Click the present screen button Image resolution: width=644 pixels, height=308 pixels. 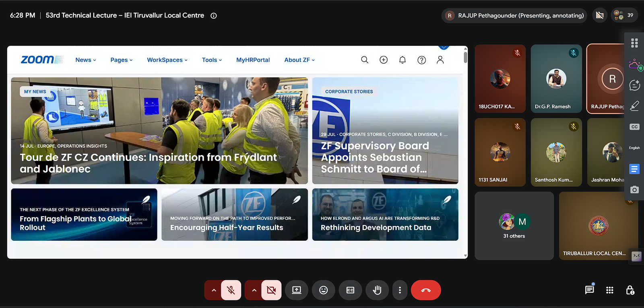click(x=297, y=290)
